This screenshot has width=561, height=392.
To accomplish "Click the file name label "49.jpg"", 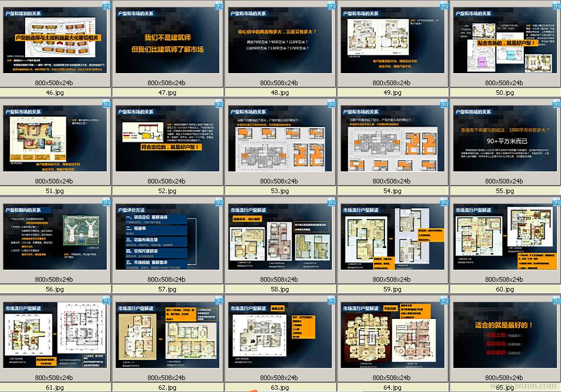I will [392, 93].
